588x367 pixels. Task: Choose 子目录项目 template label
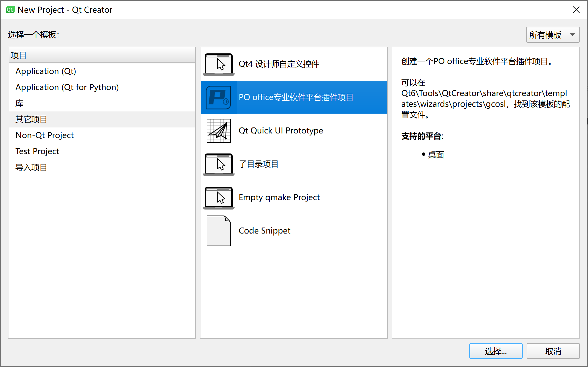pos(259,164)
